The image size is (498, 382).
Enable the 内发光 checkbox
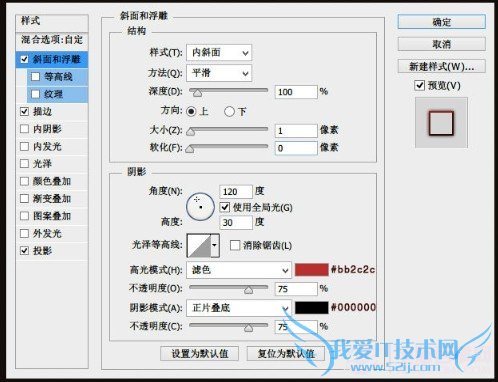tap(24, 146)
